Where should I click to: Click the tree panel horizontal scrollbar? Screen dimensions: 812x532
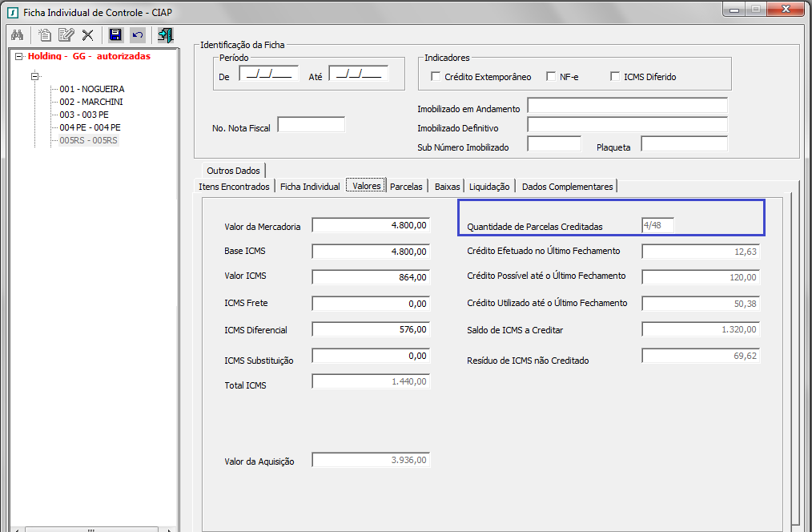click(88, 529)
